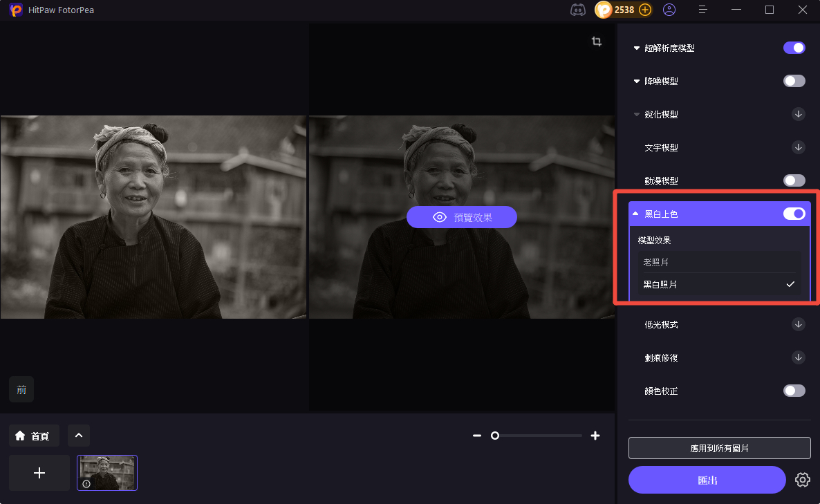Download the 銳化模型 sharpen model

click(x=798, y=114)
